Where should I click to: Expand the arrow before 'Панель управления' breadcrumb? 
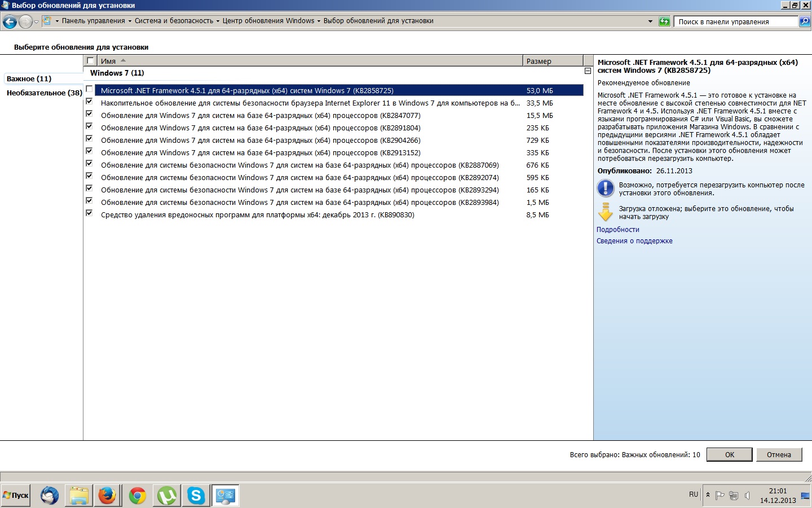coord(57,21)
